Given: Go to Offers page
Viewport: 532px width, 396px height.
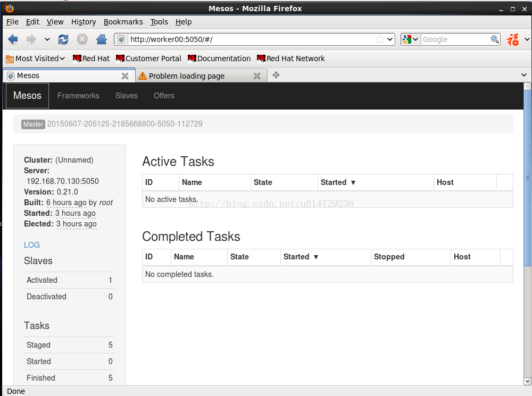Looking at the screenshot, I should click(164, 96).
